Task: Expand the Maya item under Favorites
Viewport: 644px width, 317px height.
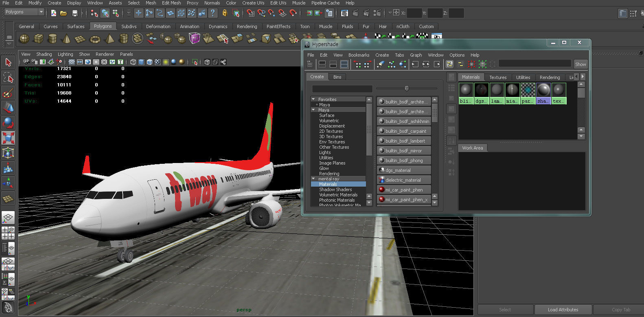Action: coord(317,105)
